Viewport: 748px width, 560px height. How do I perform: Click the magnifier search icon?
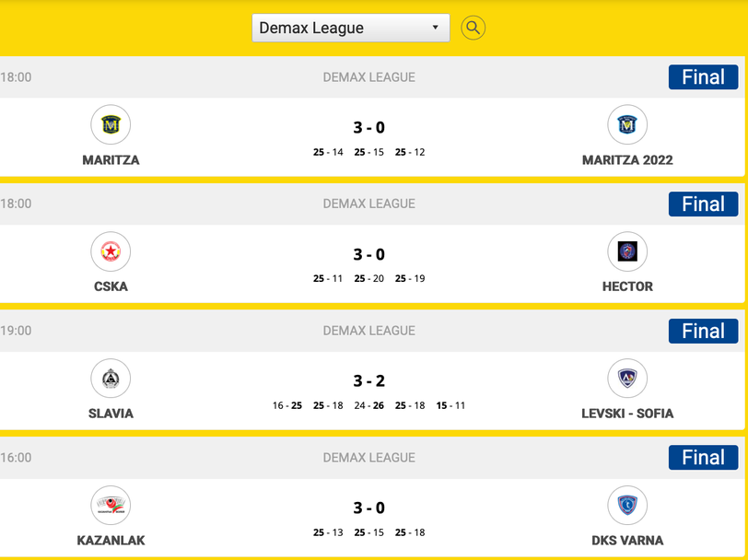(x=473, y=28)
